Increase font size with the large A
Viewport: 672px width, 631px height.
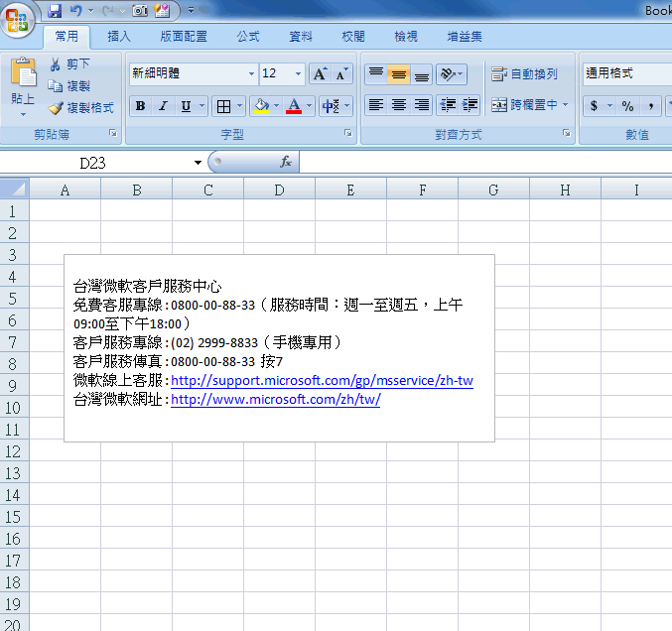[x=321, y=73]
